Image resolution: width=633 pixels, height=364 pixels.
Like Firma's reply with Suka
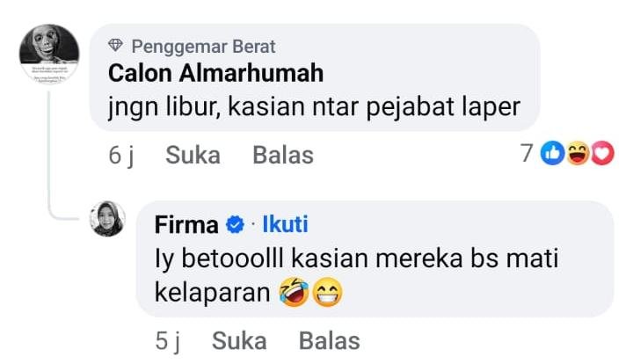coord(239,341)
